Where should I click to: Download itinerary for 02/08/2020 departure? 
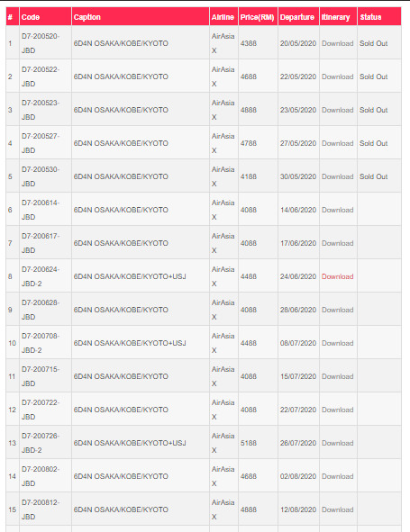[337, 476]
